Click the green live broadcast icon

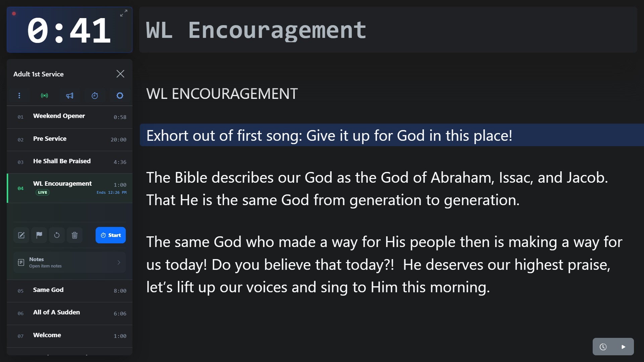point(44,96)
